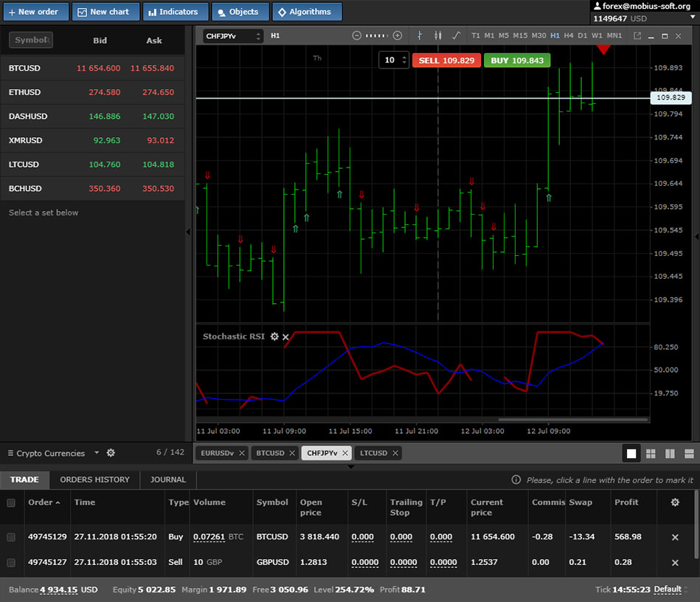The image size is (700, 602).
Task: Toggle the select-all orders checkbox
Action: [x=11, y=502]
